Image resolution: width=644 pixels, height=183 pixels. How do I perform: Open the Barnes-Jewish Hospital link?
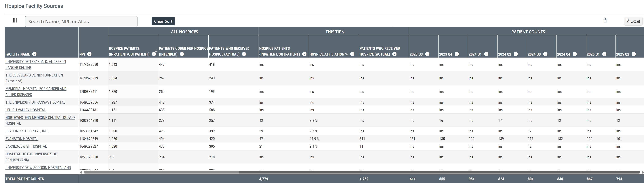26,147
